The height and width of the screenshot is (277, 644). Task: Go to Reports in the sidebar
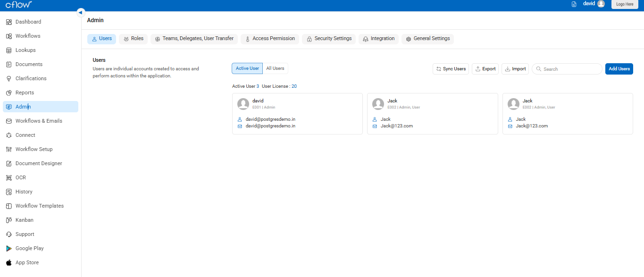click(x=41, y=92)
